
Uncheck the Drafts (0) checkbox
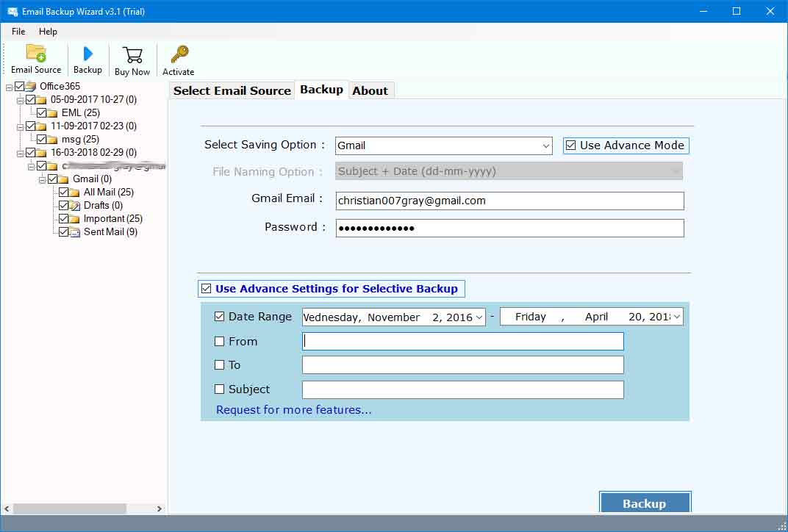point(63,205)
